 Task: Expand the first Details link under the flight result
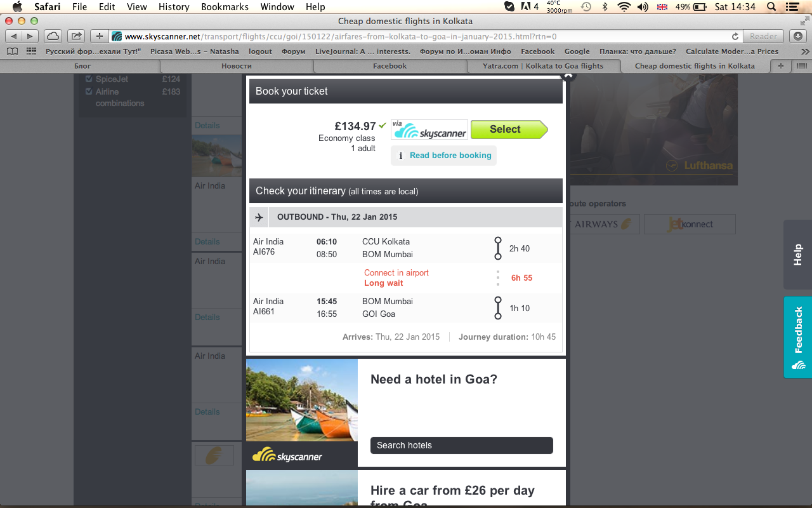(207, 126)
